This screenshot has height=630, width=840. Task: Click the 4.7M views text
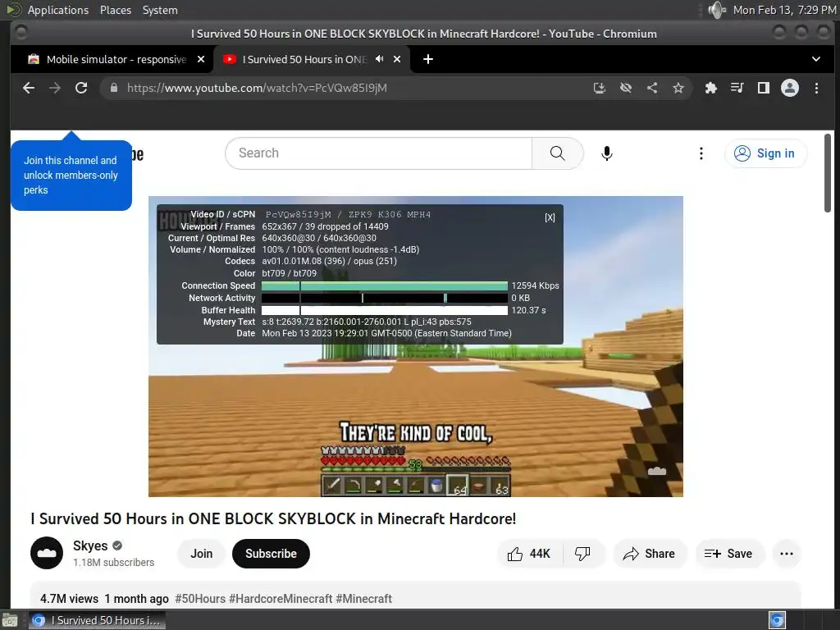pos(69,598)
